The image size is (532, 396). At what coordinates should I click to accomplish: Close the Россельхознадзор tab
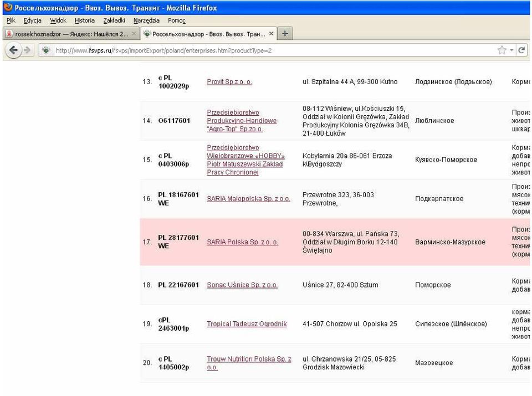tap(271, 34)
